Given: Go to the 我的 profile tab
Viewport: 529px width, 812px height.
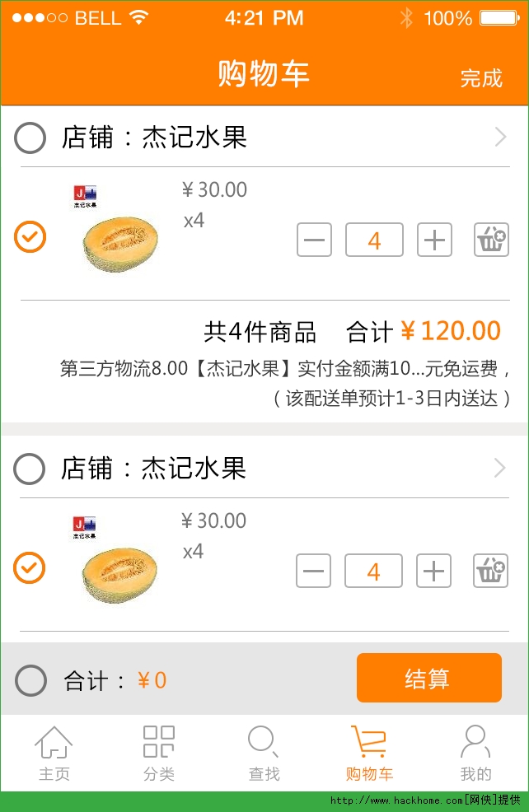Looking at the screenshot, I should coord(475,753).
